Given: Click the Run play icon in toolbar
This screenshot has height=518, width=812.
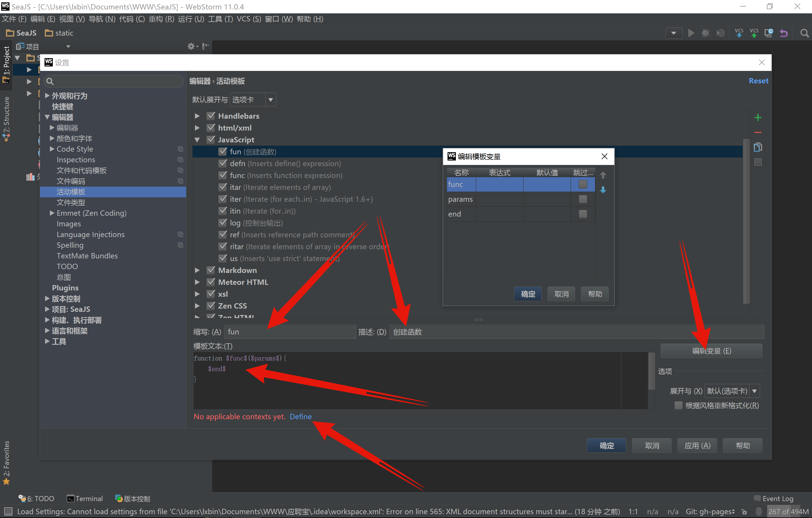Looking at the screenshot, I should [691, 33].
